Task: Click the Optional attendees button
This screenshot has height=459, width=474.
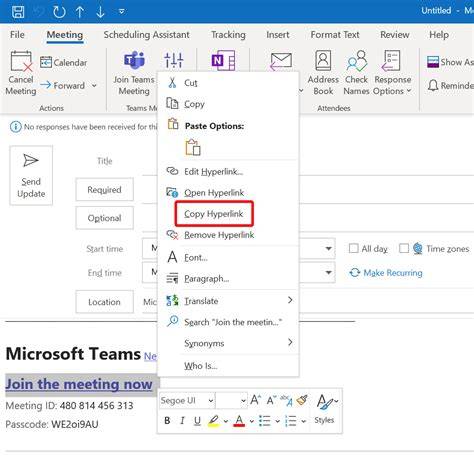Action: click(x=104, y=218)
